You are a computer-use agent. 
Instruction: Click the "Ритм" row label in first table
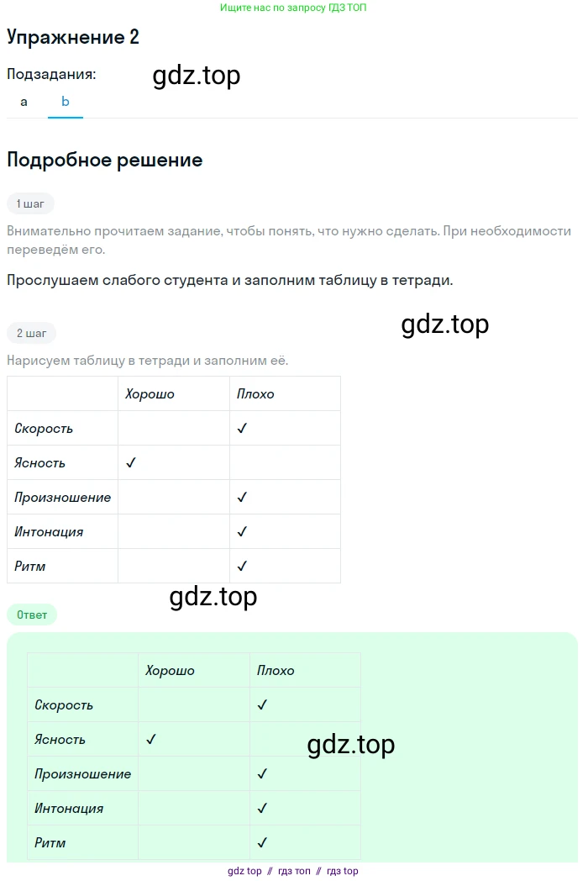[x=29, y=566]
